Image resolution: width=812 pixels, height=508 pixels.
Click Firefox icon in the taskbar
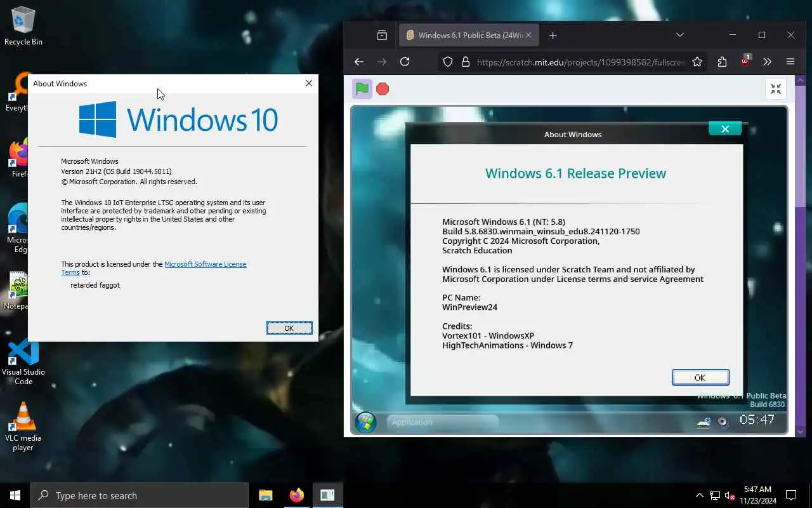click(296, 495)
